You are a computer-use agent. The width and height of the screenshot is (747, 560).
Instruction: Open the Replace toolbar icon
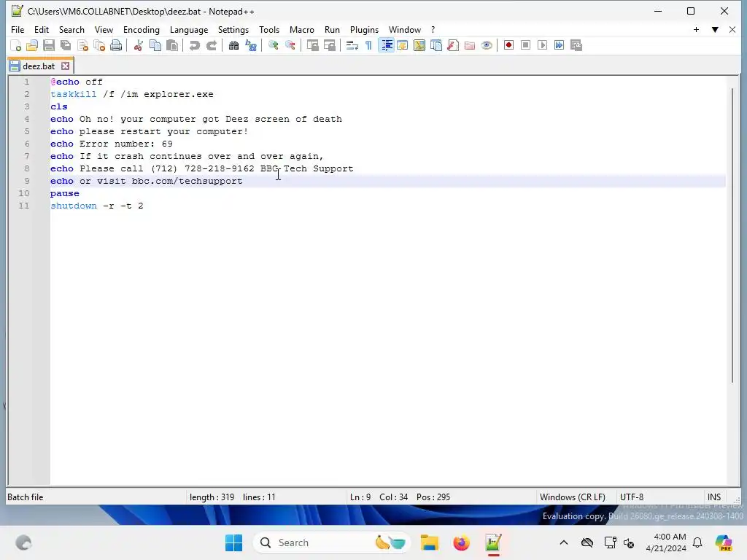251,45
